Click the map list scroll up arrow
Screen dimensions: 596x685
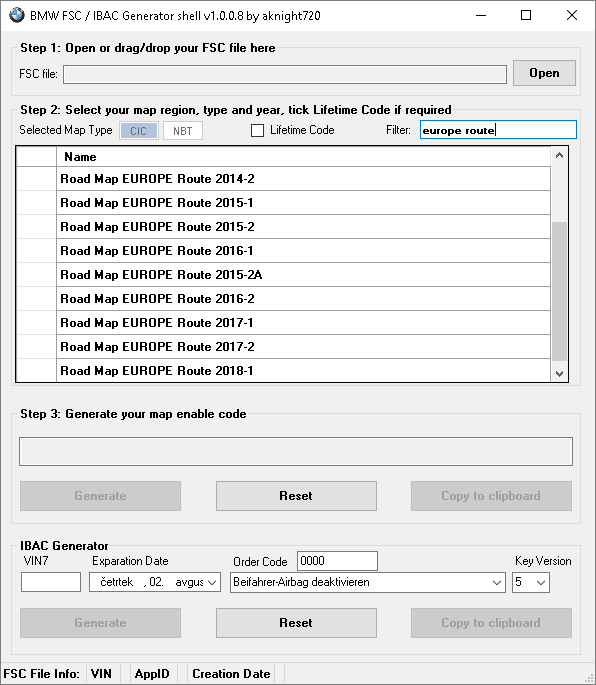[559, 156]
